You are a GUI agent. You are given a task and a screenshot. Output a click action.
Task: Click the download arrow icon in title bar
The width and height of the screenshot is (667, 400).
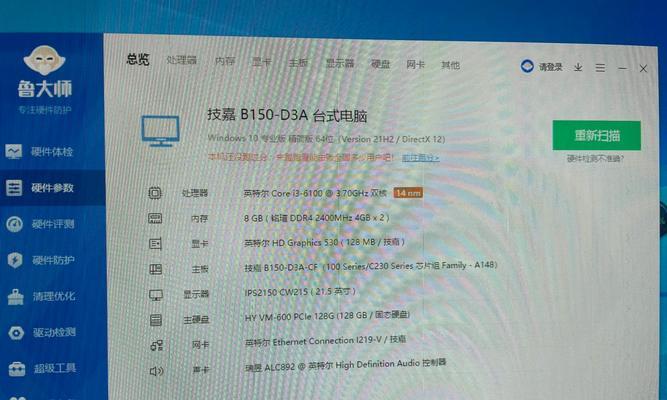(578, 67)
